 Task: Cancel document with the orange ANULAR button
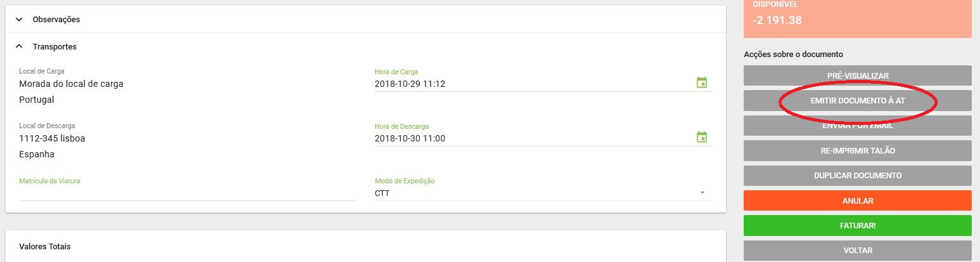tap(858, 200)
